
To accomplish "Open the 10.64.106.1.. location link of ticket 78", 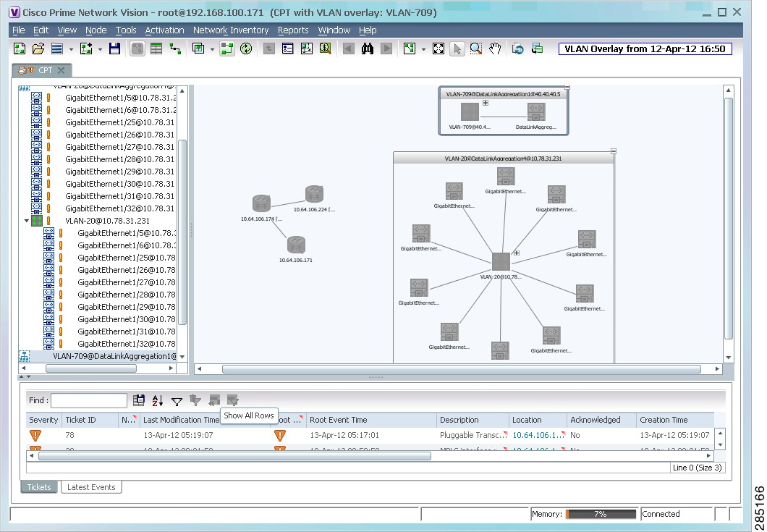I will [538, 435].
